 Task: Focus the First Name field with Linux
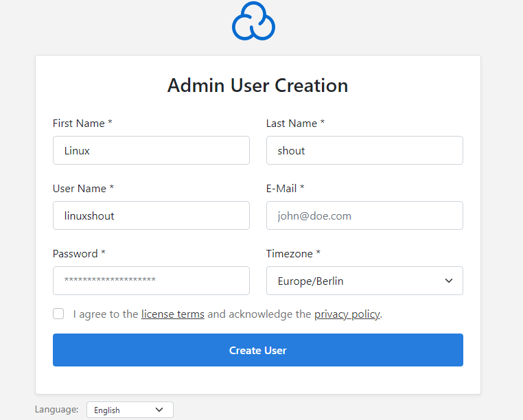[x=151, y=150]
